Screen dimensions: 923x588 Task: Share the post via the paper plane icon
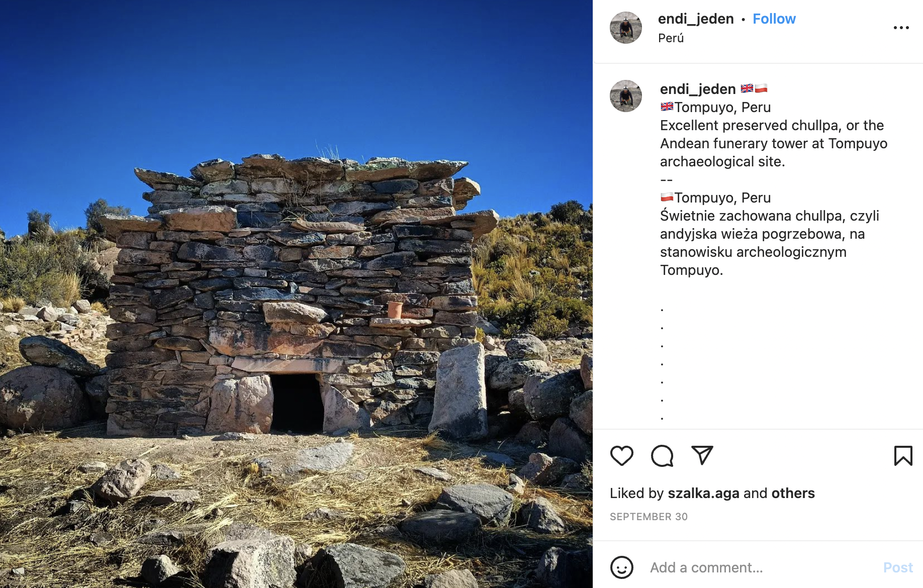[x=702, y=455]
